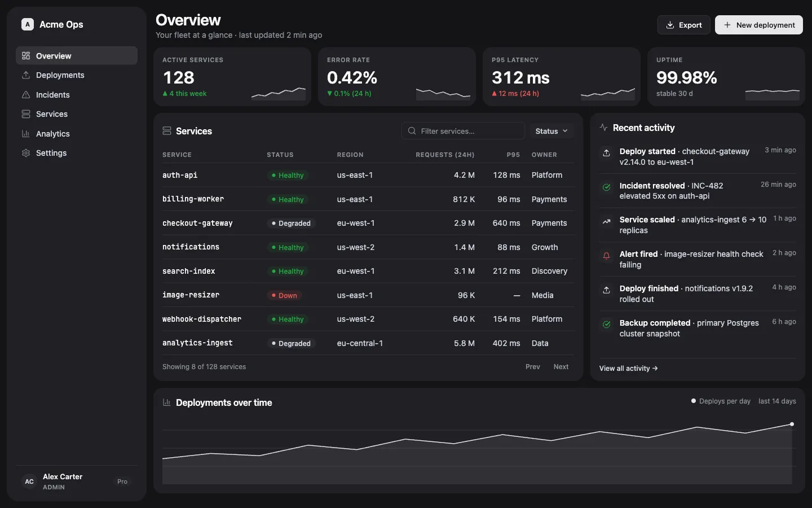This screenshot has width=812, height=508.
Task: Open the Deployments sidebar item
Action: pyautogui.click(x=77, y=75)
